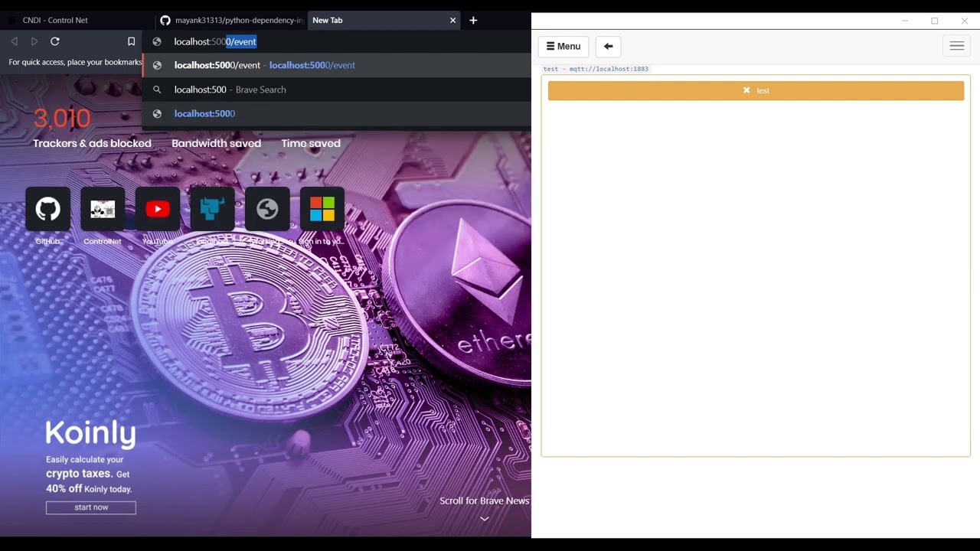Open the globe shortcut tile

(267, 209)
